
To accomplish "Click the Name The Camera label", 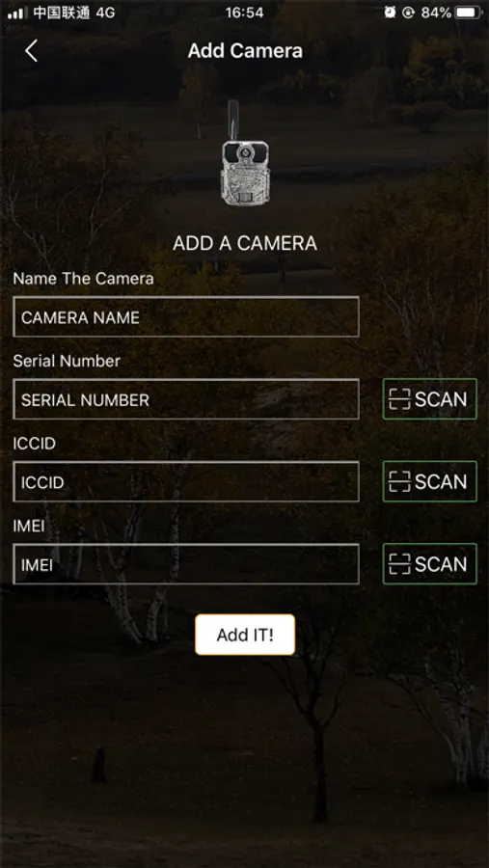I will pos(83,279).
